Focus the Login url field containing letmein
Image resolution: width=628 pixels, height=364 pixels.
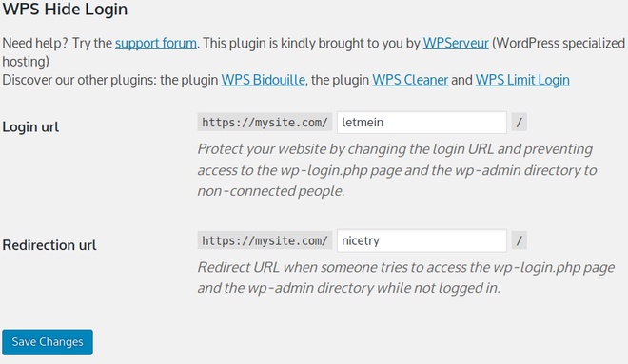click(x=422, y=123)
